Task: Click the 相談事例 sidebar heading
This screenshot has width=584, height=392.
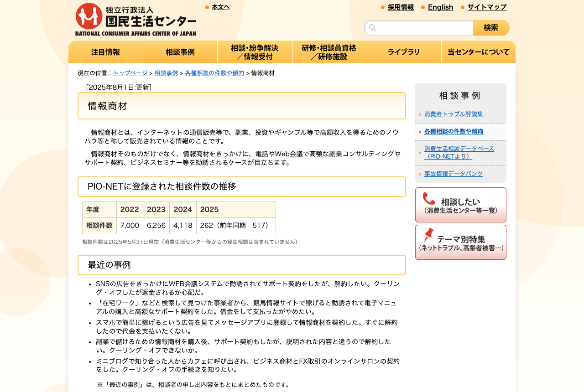Action: point(460,95)
